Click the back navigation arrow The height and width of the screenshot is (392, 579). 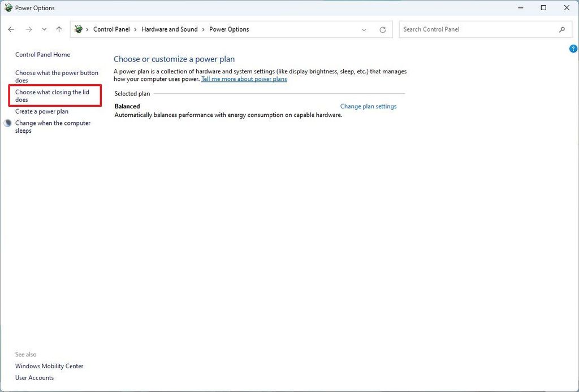tap(11, 29)
